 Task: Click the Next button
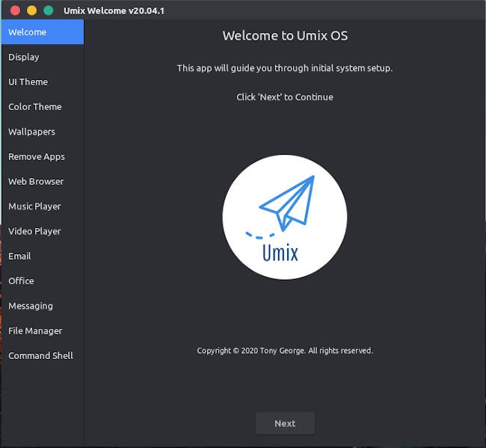[285, 423]
